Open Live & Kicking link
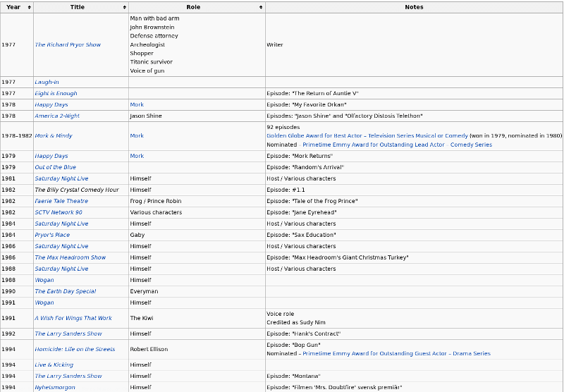 (x=54, y=365)
